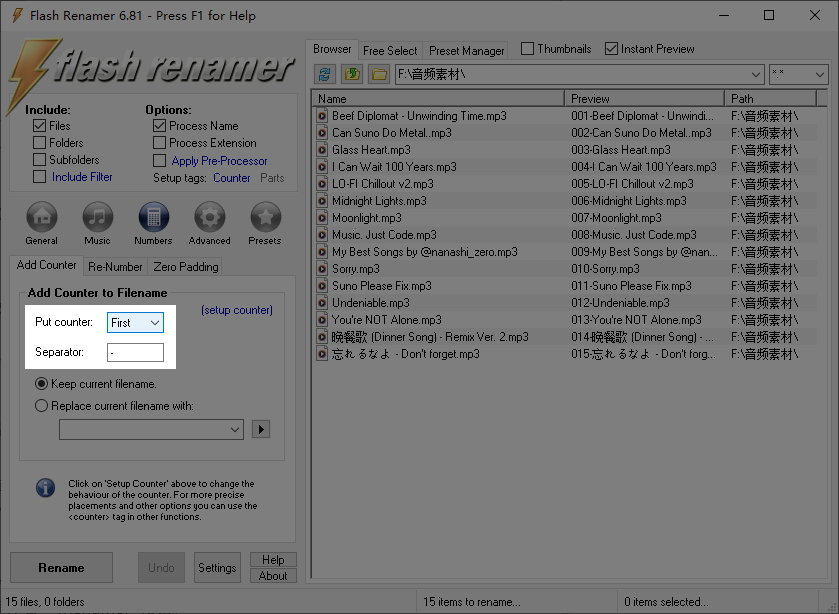Click the browse folder icon
This screenshot has width=839, height=614.
point(379,74)
